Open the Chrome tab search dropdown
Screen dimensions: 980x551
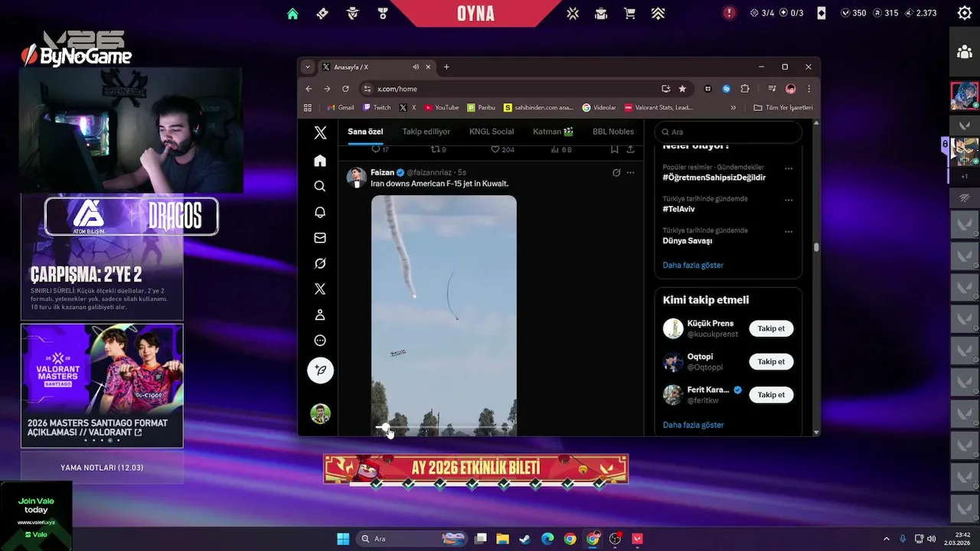(x=307, y=67)
